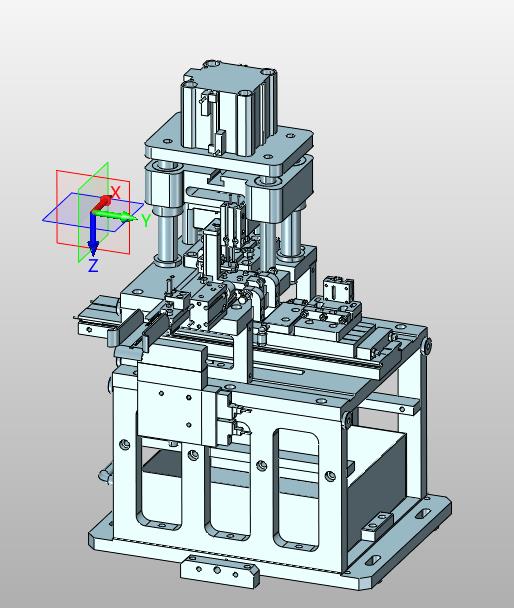The height and width of the screenshot is (608, 514).
Task: Select the red X axis arrow
Action: tap(103, 203)
